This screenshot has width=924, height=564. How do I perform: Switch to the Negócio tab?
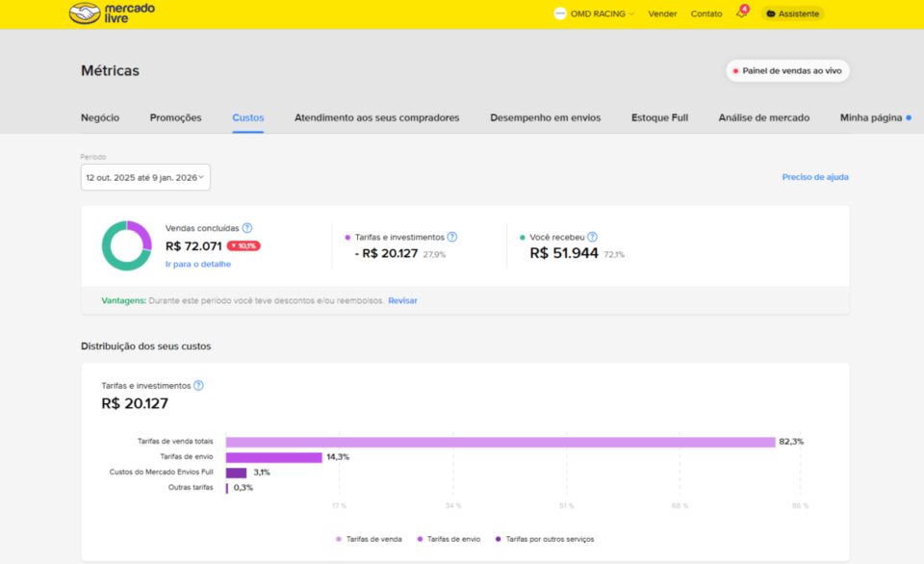coord(100,117)
